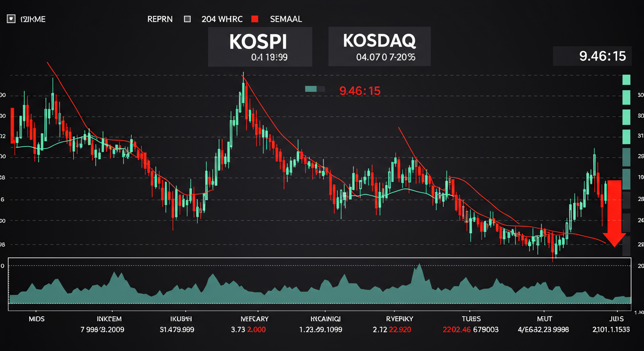The width and height of the screenshot is (644, 351).
Task: Expand the 9.46:15 time box at top right
Action: click(x=592, y=56)
